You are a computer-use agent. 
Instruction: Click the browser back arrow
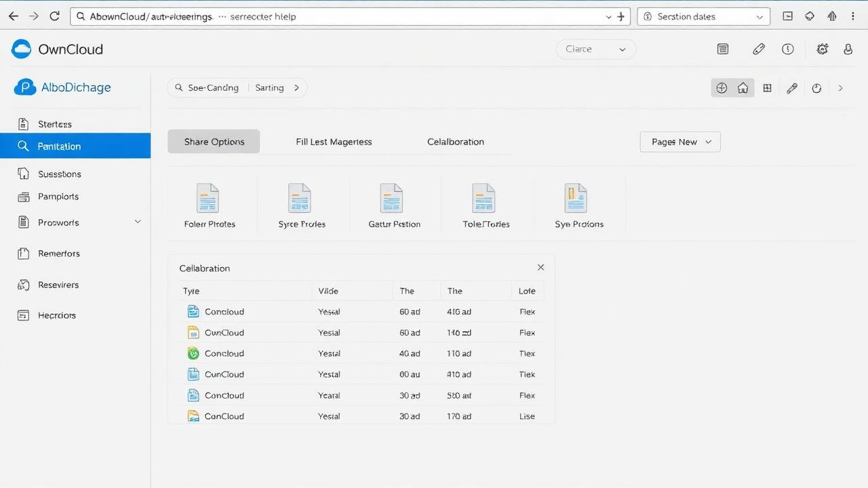click(14, 16)
